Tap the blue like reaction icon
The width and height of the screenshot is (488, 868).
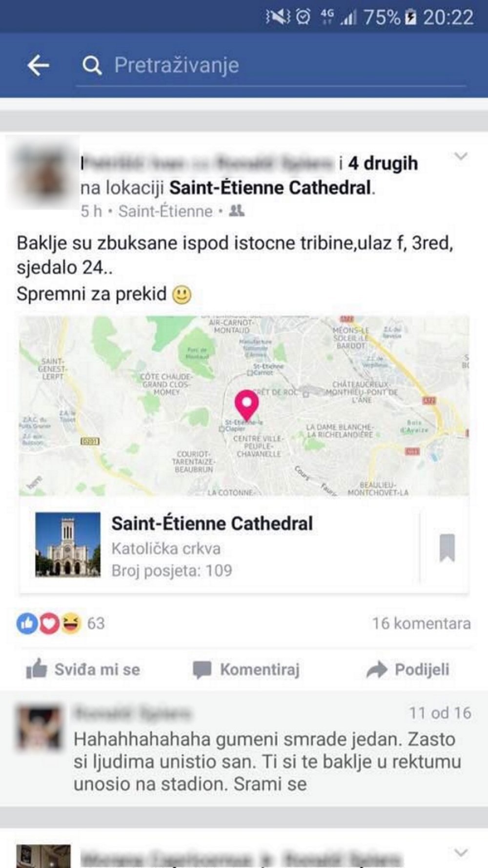coord(27,623)
